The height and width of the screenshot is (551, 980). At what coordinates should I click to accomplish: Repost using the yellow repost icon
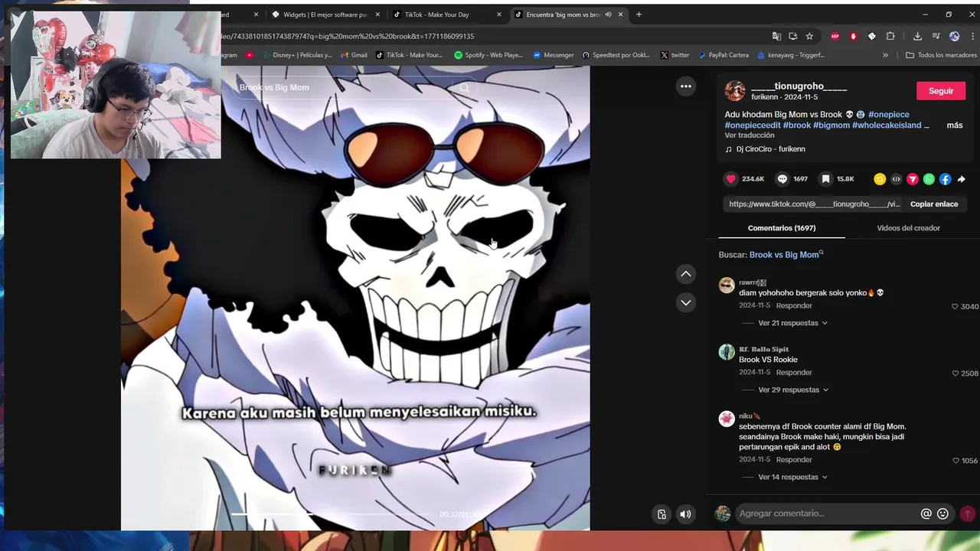[880, 179]
